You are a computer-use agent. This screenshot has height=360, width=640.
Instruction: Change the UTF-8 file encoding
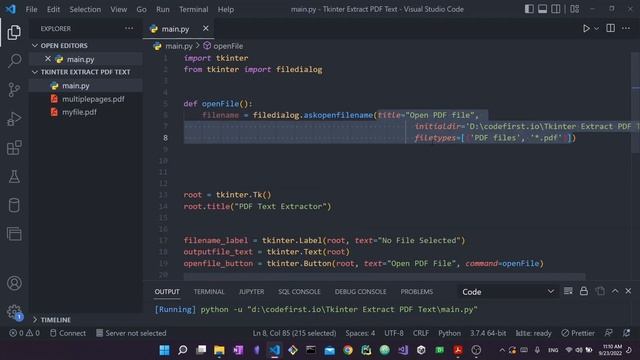[x=394, y=333]
